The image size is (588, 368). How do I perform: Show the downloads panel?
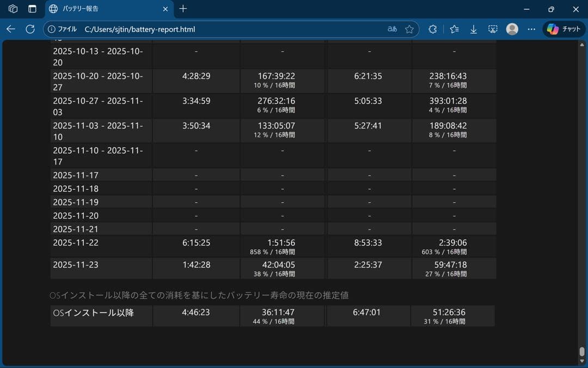[x=474, y=29]
